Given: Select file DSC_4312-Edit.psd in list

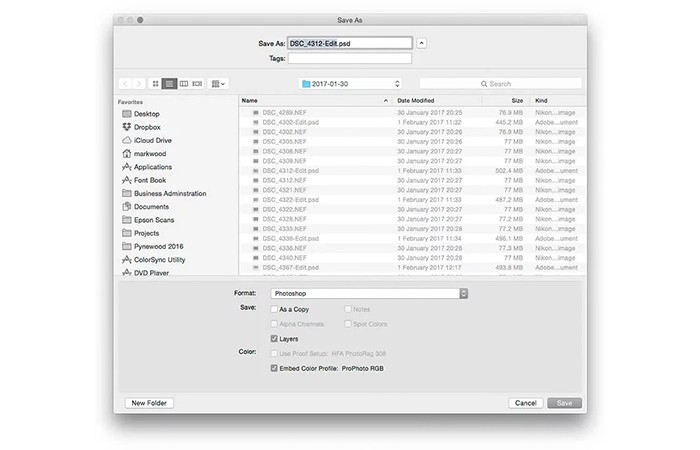Looking at the screenshot, I should 413,171.
